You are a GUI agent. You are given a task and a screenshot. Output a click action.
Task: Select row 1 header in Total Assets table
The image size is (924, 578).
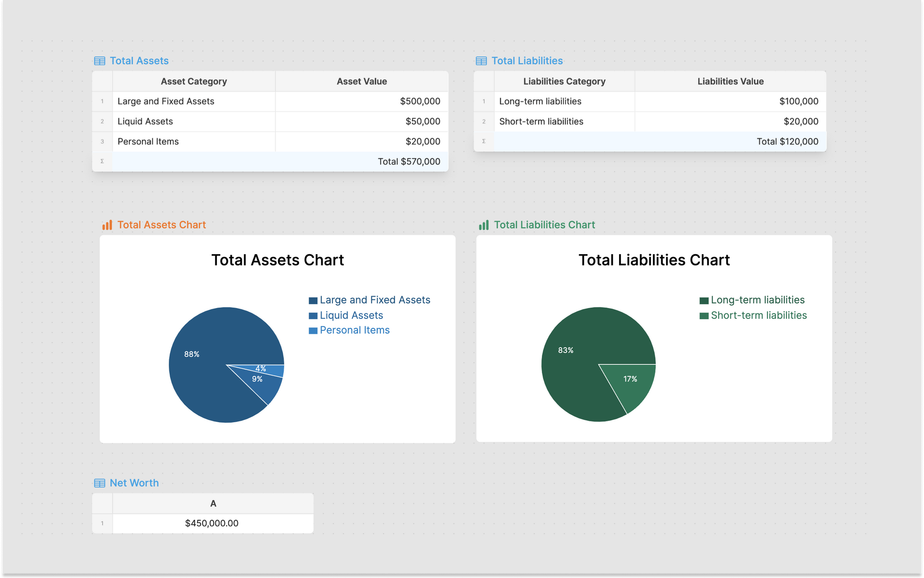pos(102,102)
